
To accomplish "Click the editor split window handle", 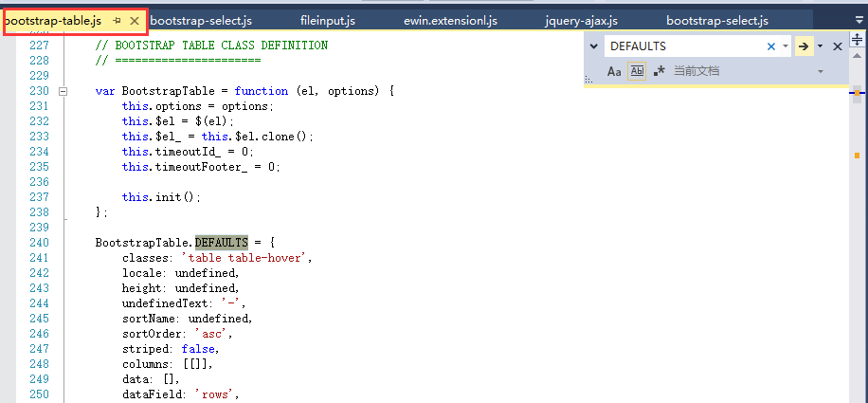I will [857, 39].
